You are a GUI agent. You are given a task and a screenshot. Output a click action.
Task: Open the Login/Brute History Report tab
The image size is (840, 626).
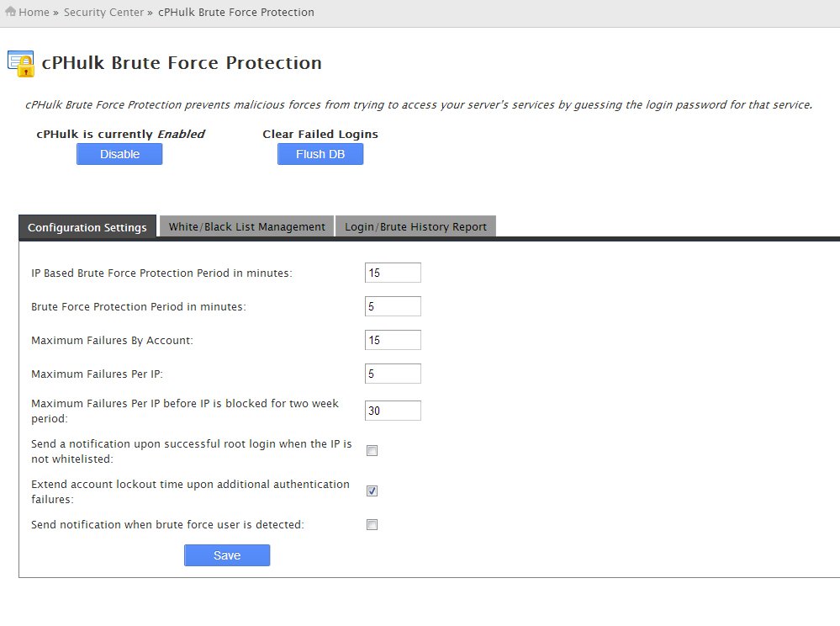tap(415, 226)
